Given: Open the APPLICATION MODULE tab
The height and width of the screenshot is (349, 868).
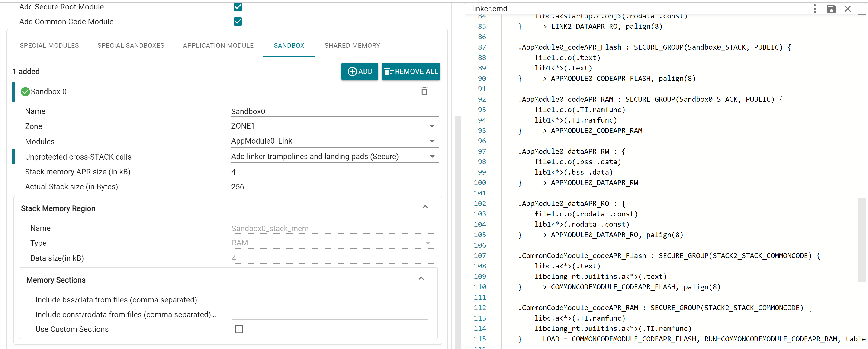Looking at the screenshot, I should (x=218, y=45).
